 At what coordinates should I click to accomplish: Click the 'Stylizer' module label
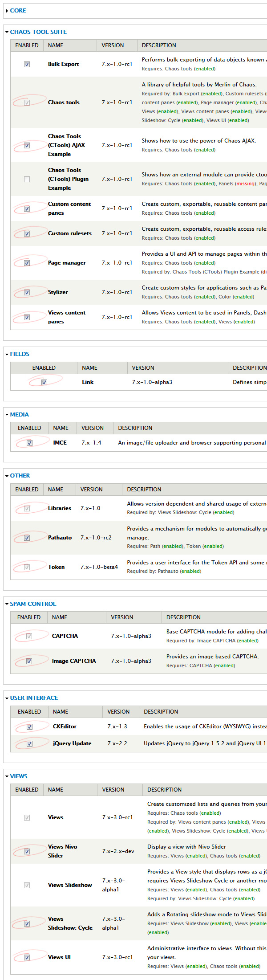click(58, 292)
